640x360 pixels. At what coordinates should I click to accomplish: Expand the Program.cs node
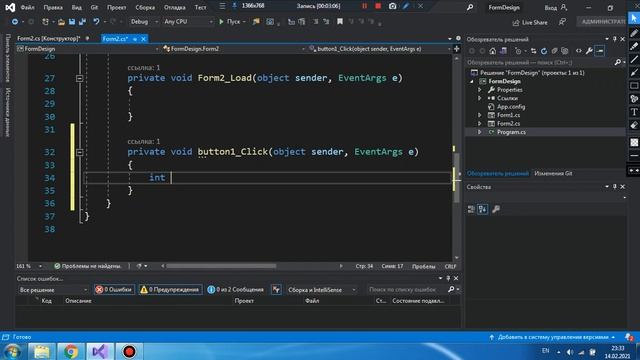pos(480,132)
